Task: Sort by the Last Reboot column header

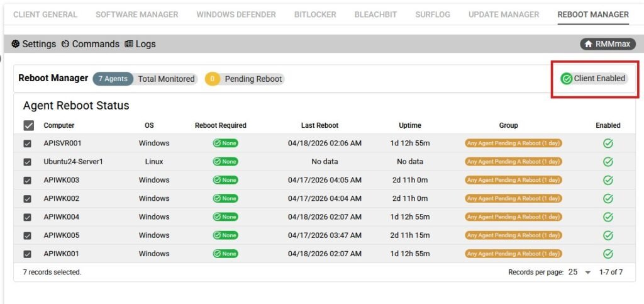Action: pyautogui.click(x=320, y=125)
